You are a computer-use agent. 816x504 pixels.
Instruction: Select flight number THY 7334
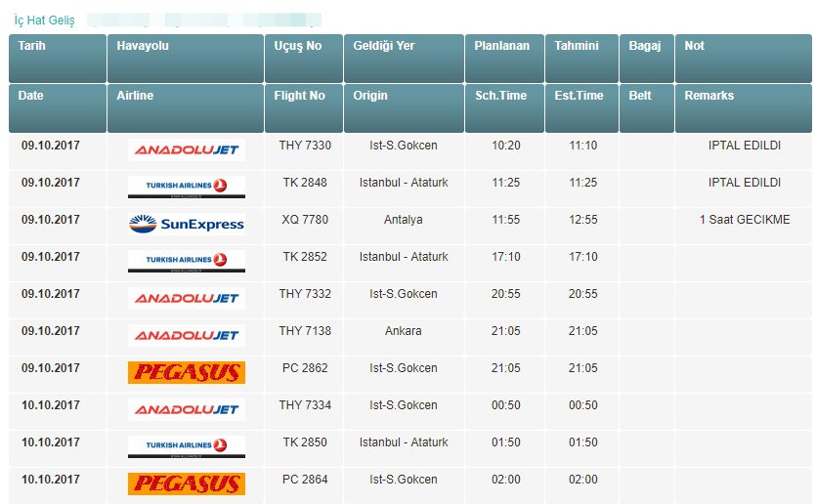click(x=305, y=405)
